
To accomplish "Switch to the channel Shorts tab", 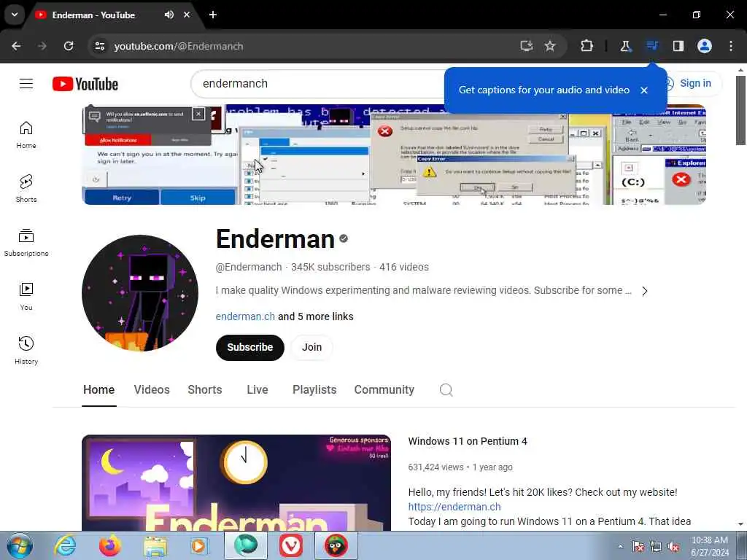I will click(x=205, y=390).
